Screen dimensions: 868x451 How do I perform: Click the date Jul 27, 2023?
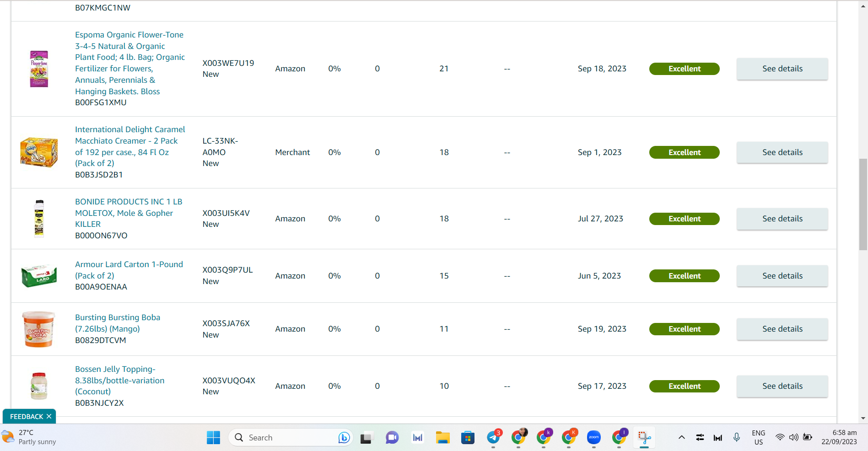pos(600,219)
